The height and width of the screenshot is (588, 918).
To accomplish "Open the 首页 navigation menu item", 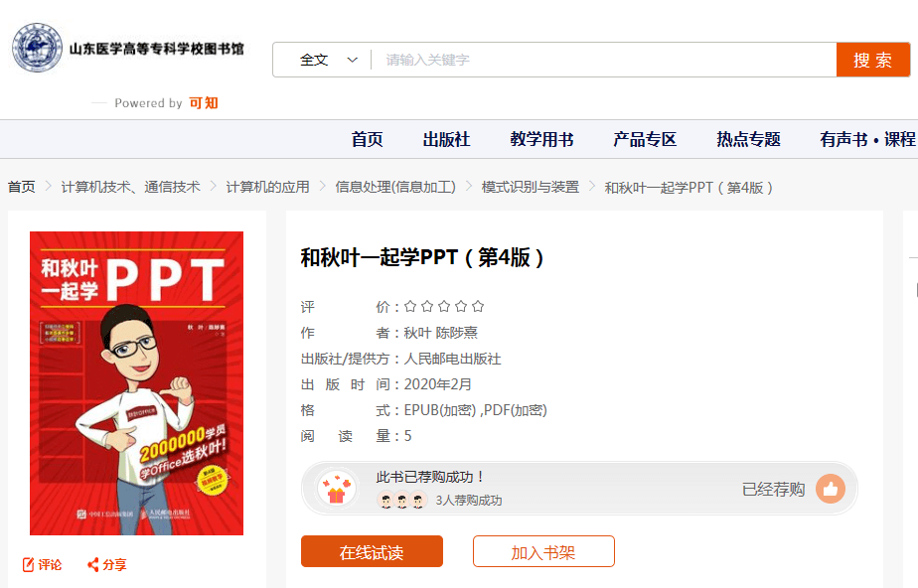I will point(367,140).
